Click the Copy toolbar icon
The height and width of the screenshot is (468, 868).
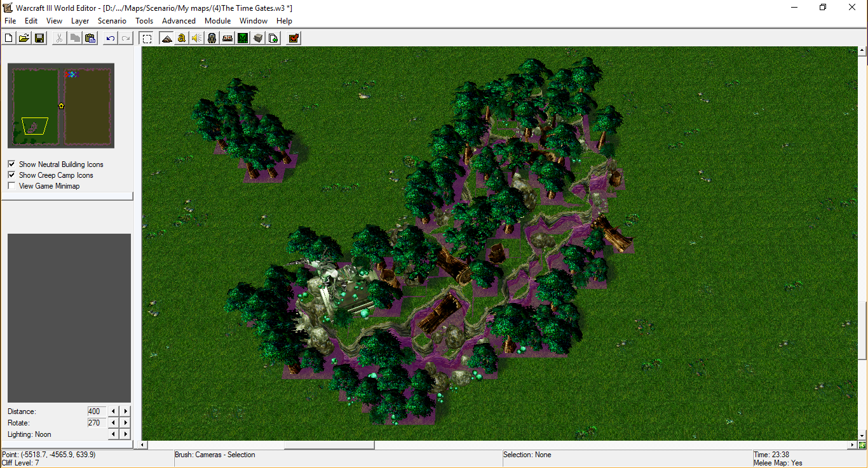(x=74, y=38)
